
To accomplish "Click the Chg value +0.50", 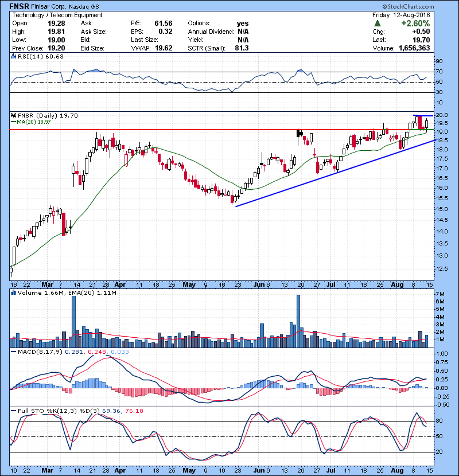I will 421,32.
